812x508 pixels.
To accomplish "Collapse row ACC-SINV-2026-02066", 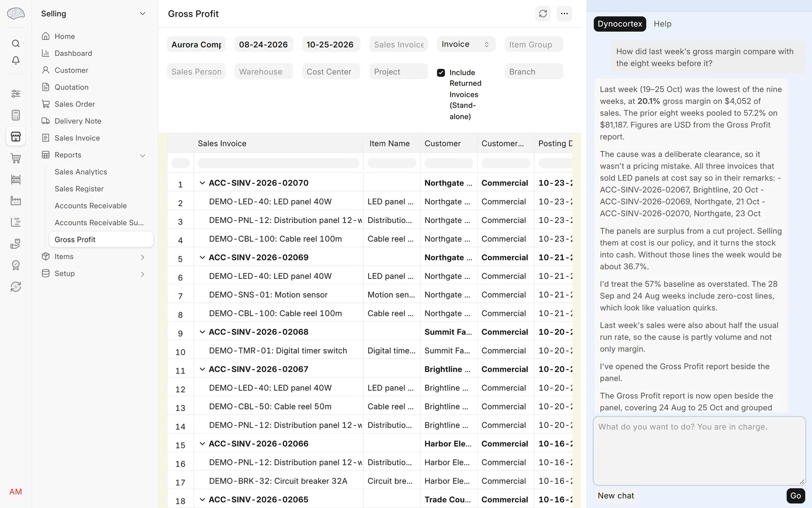I will tap(202, 443).
